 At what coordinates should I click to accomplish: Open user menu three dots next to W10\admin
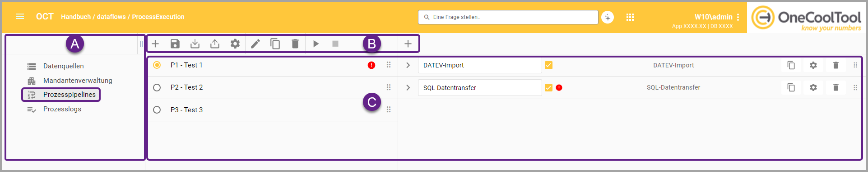(x=738, y=17)
